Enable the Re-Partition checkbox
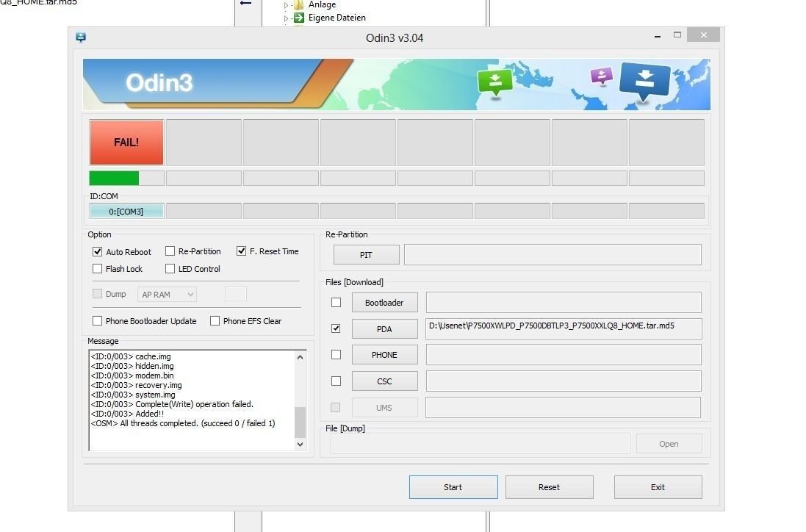Screen dimensions: 806x532 click(170, 251)
